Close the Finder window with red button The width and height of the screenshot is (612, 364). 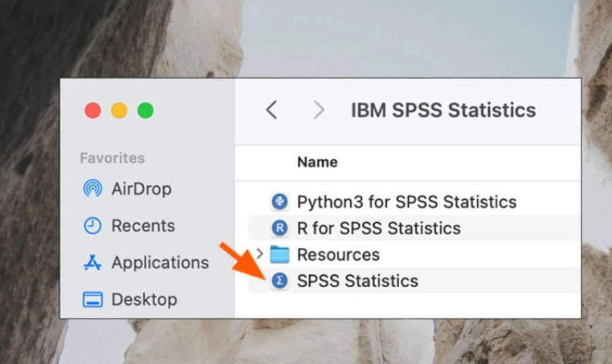(93, 110)
